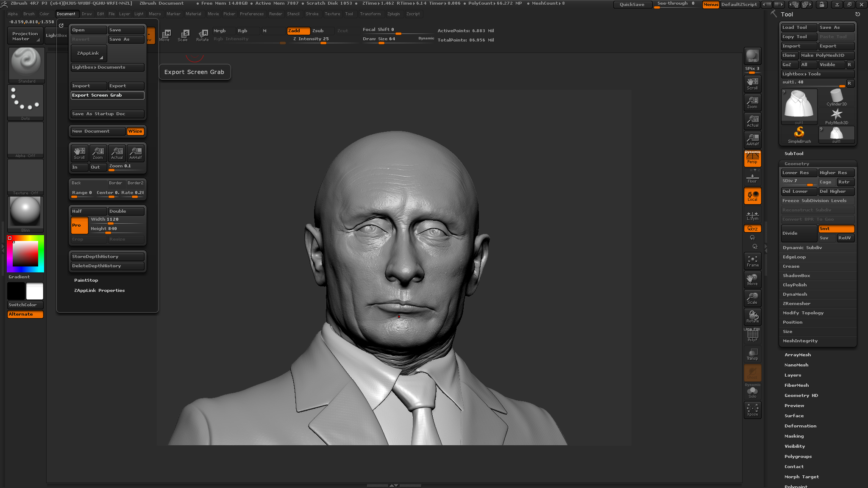868x488 pixels.
Task: Click the Rotate view icon in right shelf
Action: click(x=752, y=317)
